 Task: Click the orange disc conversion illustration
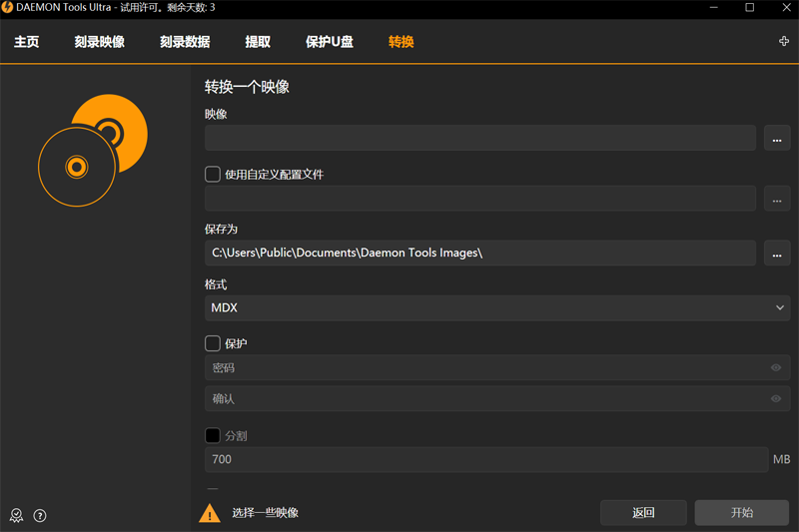tap(93, 150)
